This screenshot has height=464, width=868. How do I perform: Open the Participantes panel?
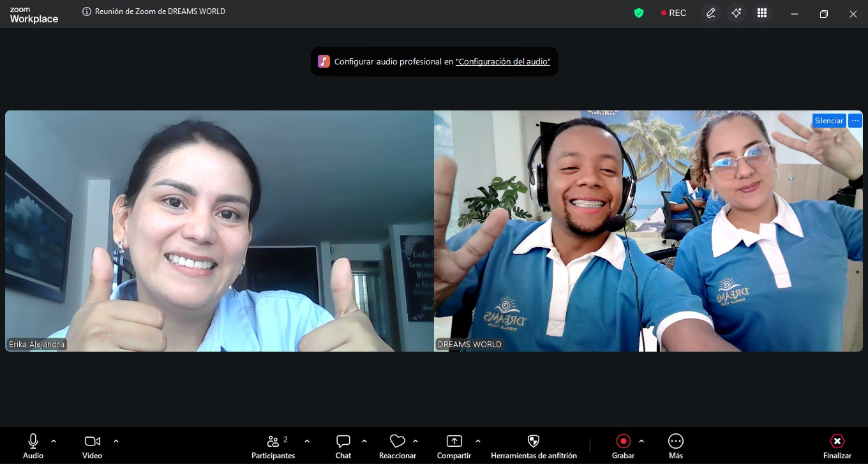coord(273,446)
